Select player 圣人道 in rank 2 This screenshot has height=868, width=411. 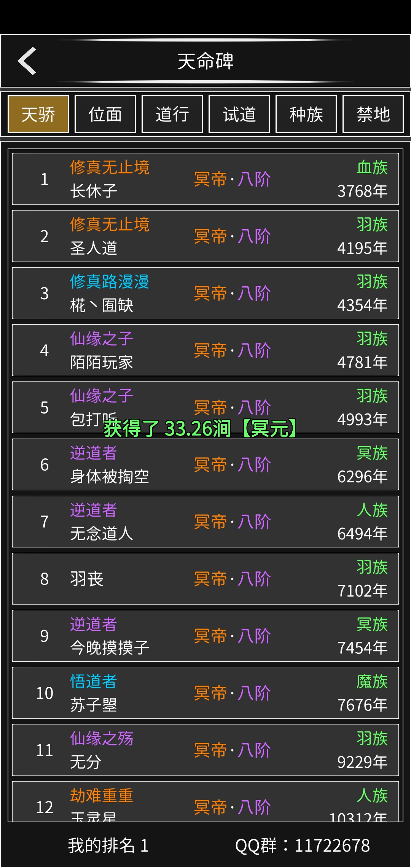tap(205, 236)
